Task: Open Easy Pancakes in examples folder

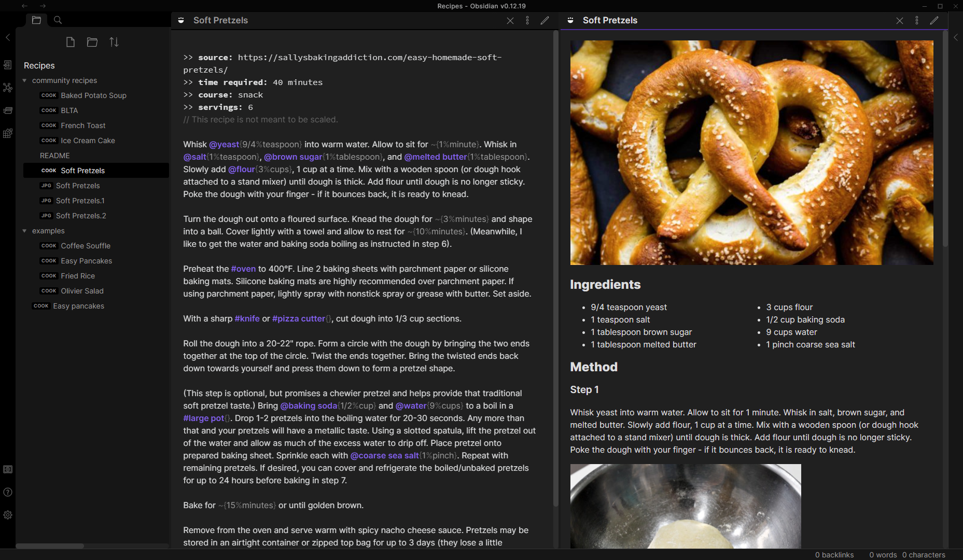Action: 96,261
